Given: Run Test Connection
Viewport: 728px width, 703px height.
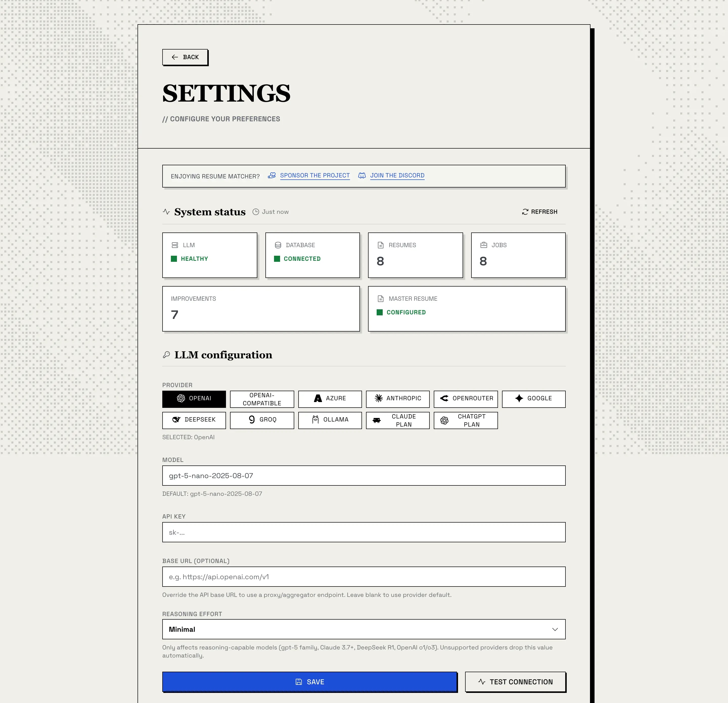Looking at the screenshot, I should tap(515, 682).
